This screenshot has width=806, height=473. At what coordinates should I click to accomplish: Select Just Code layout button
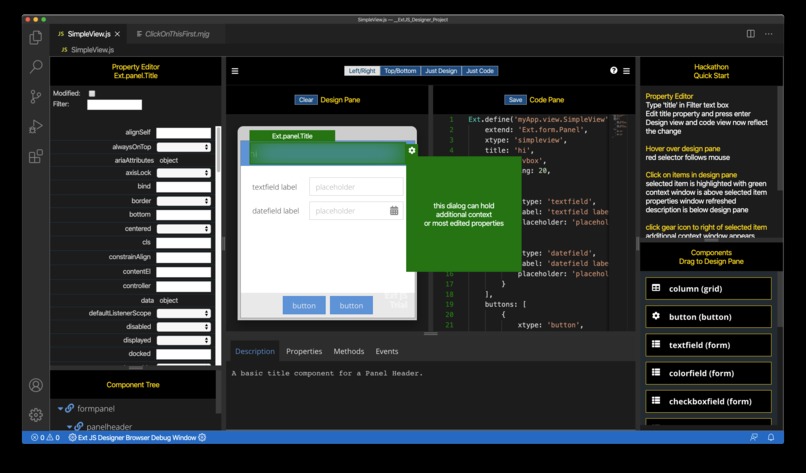[480, 71]
